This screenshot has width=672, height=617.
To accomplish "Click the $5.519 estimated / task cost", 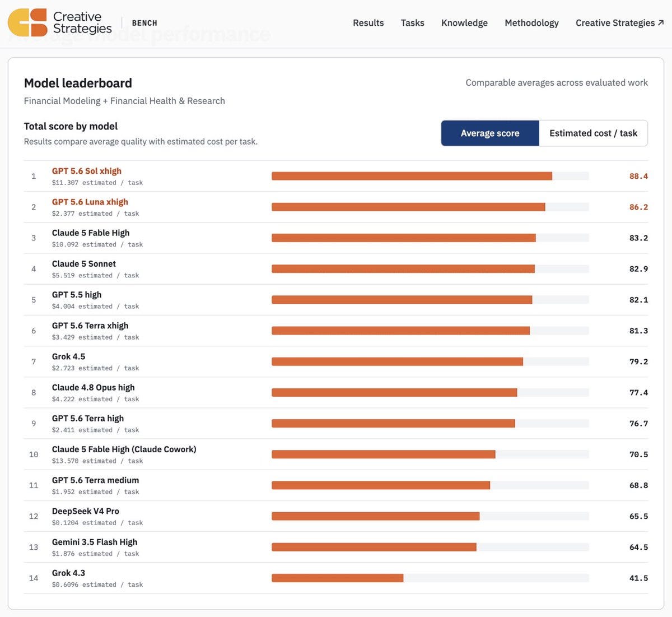I will tap(96, 275).
